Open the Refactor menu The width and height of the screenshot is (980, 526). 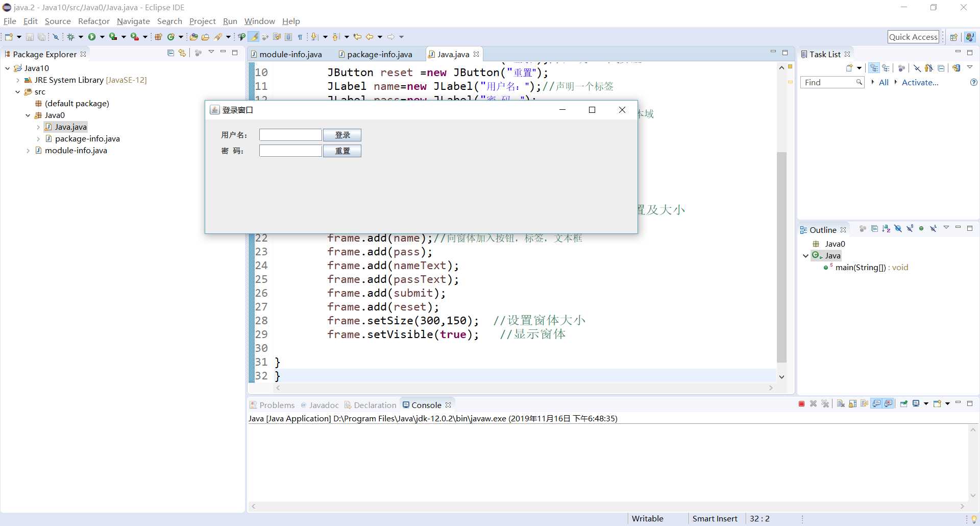click(x=93, y=21)
